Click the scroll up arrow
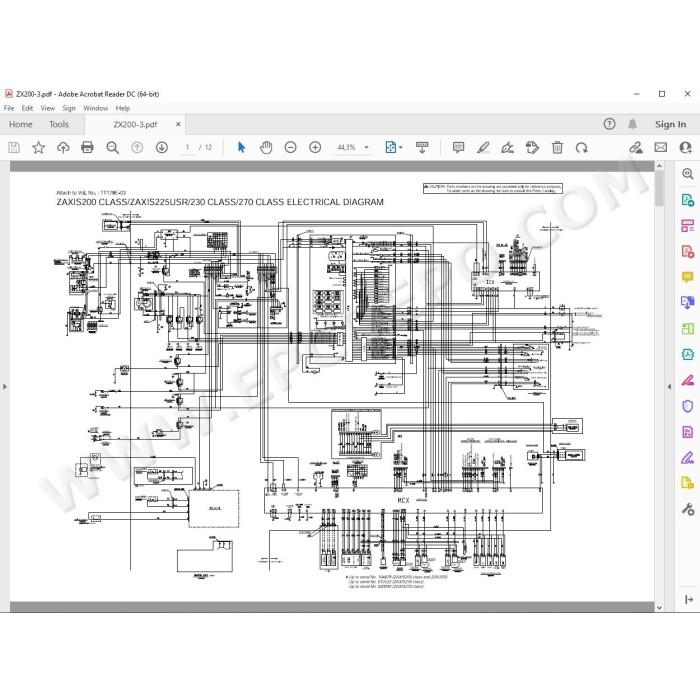This screenshot has width=700, height=700. click(x=659, y=167)
